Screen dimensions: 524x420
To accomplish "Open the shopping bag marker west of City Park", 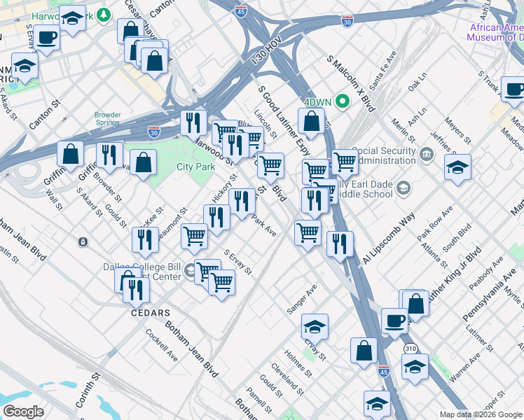I will pos(143,164).
